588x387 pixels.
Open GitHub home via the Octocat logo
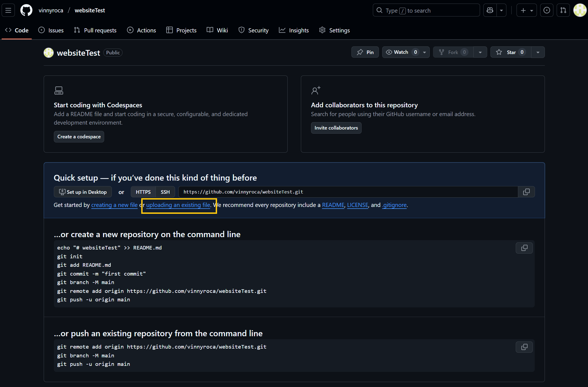point(26,10)
